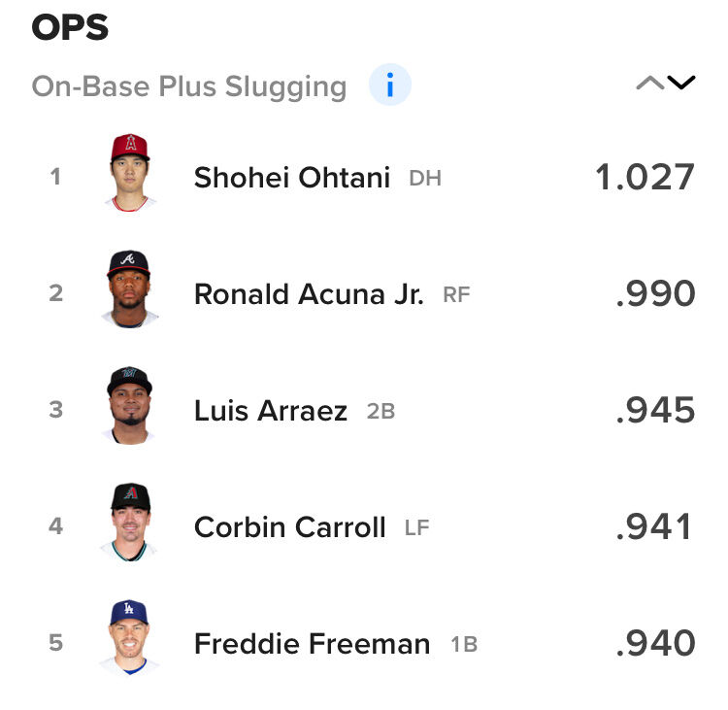Select the Shohei Ohtani name link
Viewport: 728px width, 710px height.
291,178
